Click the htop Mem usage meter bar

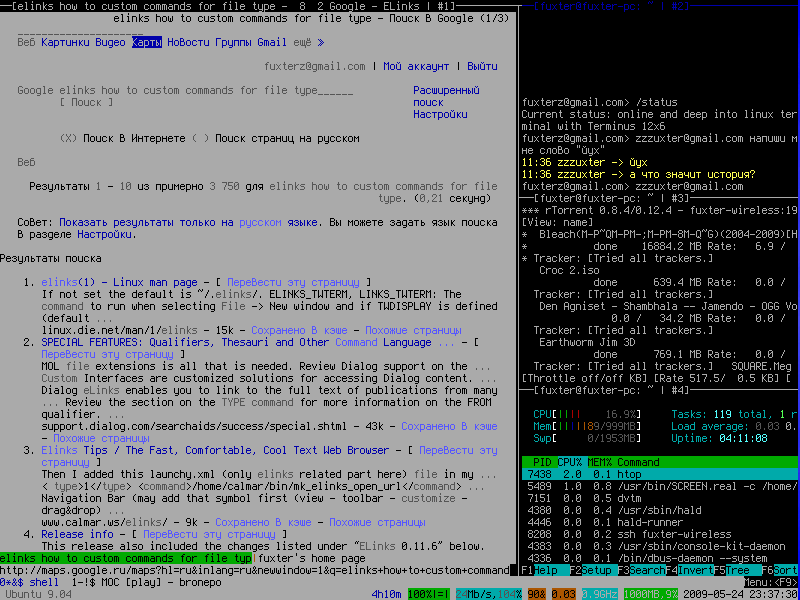pos(587,427)
